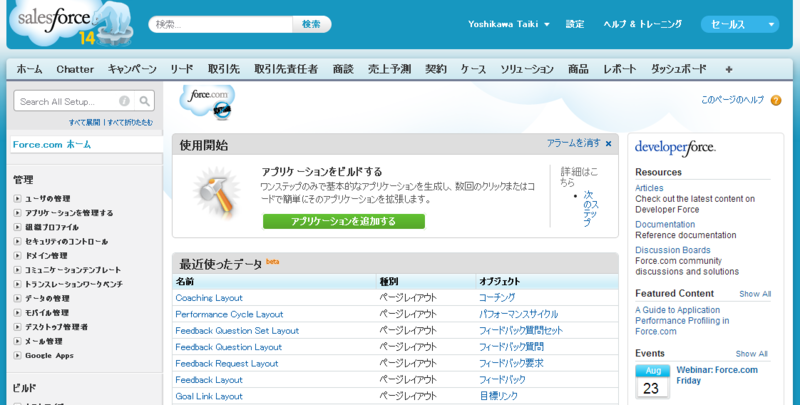Open the ケース tab
This screenshot has width=800, height=405.
[473, 69]
